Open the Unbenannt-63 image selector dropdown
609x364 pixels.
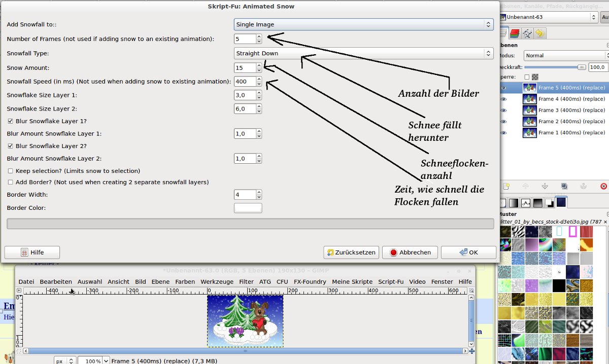549,17
